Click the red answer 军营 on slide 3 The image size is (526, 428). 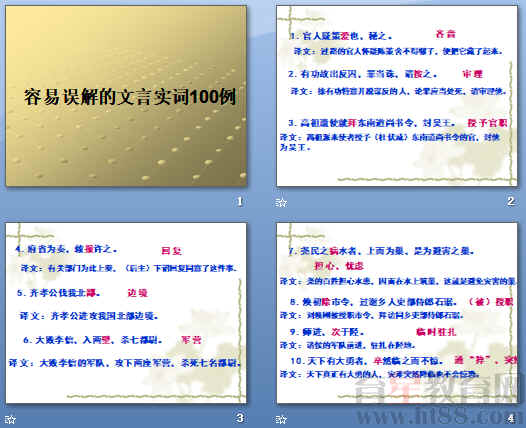[191, 340]
